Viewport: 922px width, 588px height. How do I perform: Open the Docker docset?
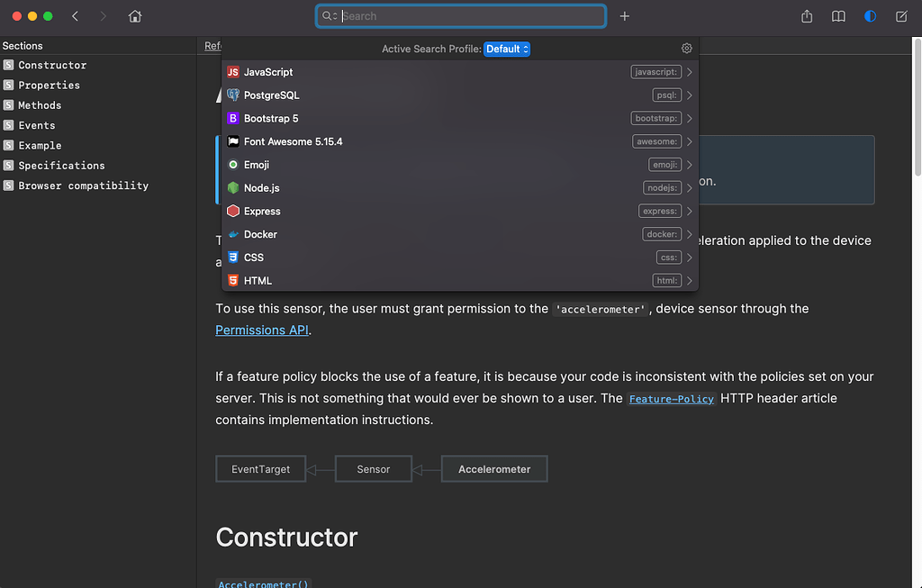(x=261, y=234)
